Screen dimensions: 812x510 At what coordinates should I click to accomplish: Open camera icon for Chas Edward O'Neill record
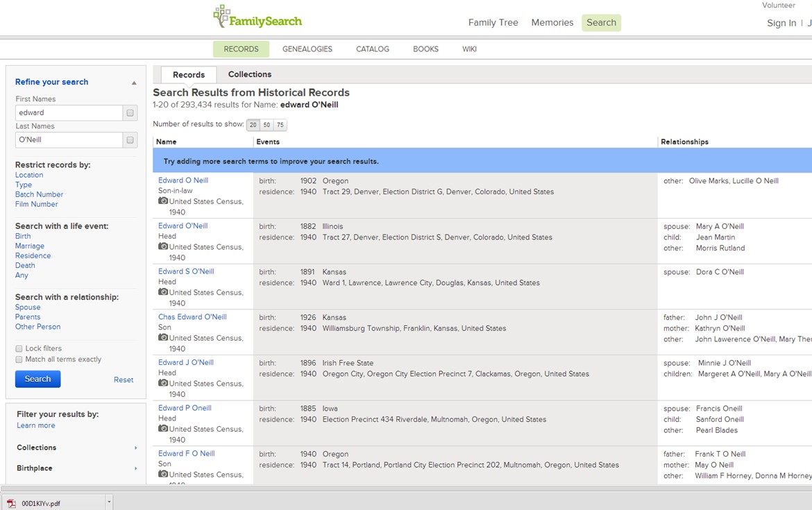coord(163,338)
